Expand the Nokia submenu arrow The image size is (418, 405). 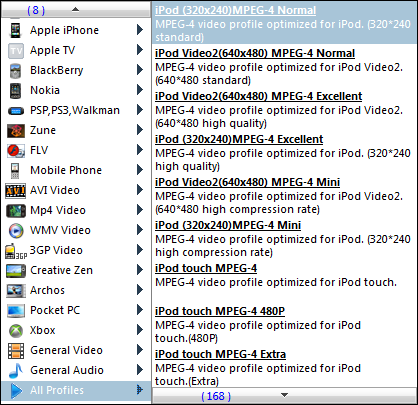coord(140,90)
